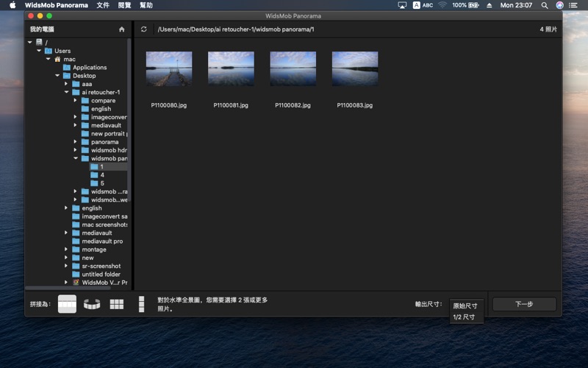Select the P1100080.jpg pier thumbnail

click(x=169, y=69)
